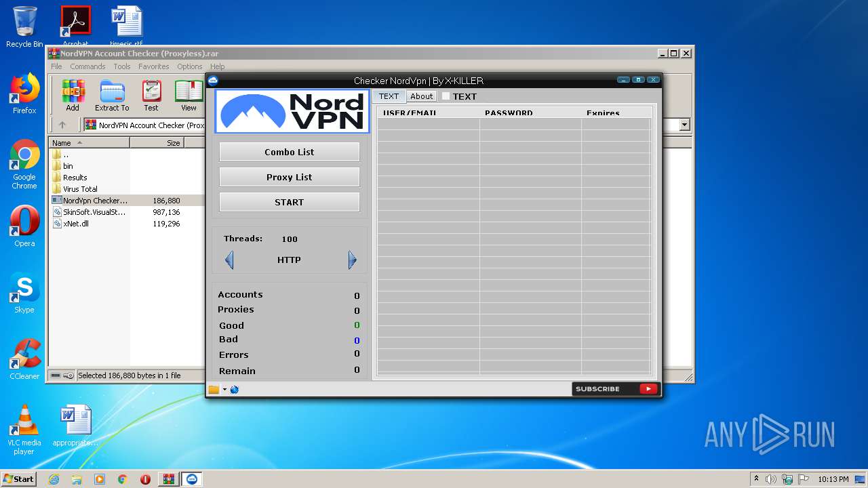Open the Options menu in WinRAR
Image resolution: width=868 pixels, height=488 pixels.
[190, 66]
